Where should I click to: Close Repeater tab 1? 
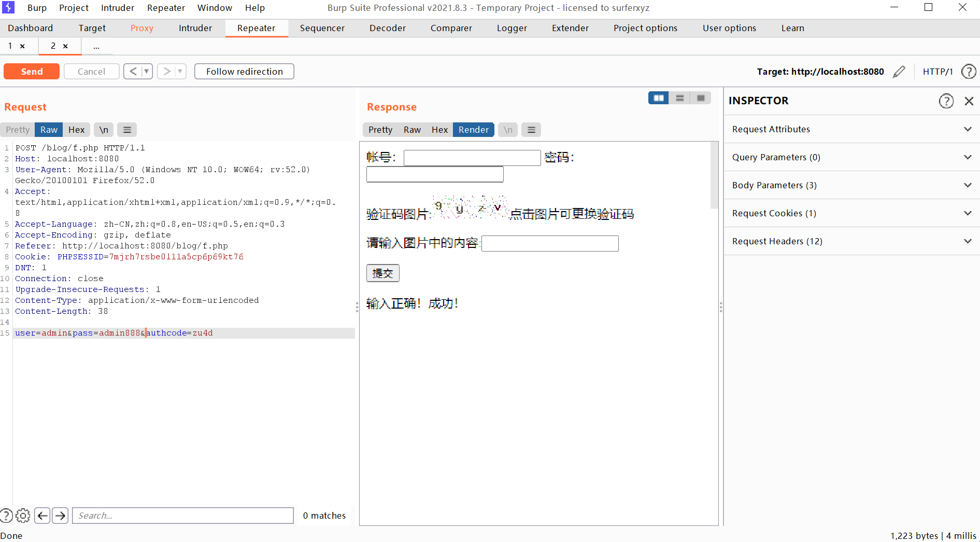(x=22, y=46)
